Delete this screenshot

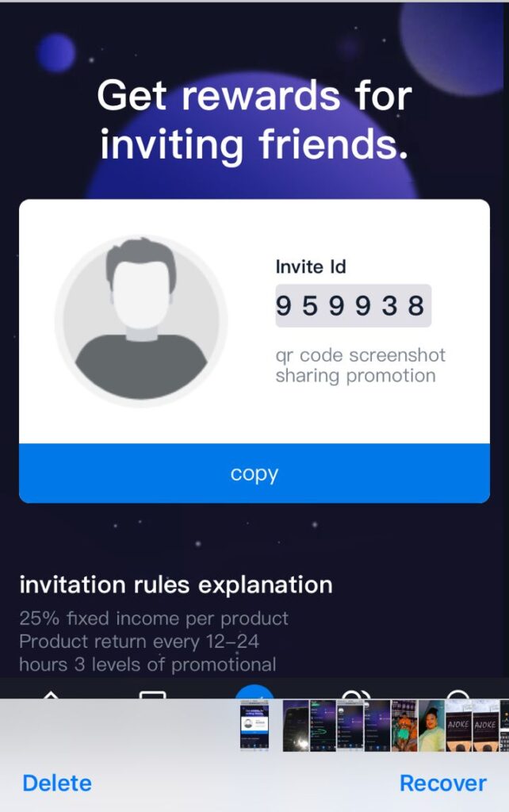click(x=57, y=783)
